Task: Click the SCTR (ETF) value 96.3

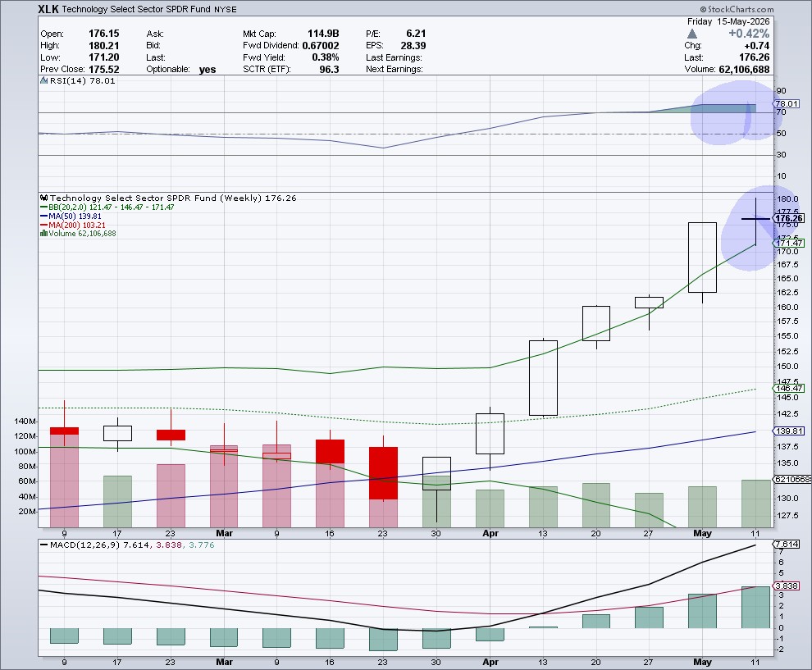Action: tap(330, 69)
